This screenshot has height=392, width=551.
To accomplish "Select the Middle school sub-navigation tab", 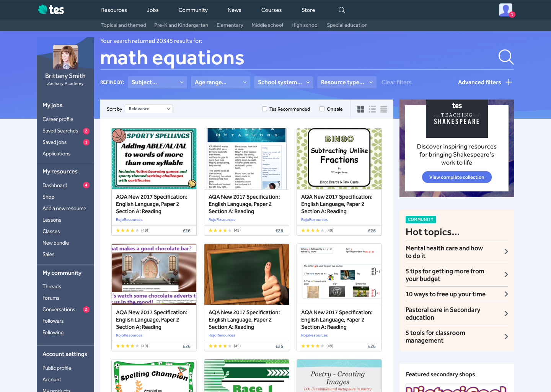I will coord(267,25).
